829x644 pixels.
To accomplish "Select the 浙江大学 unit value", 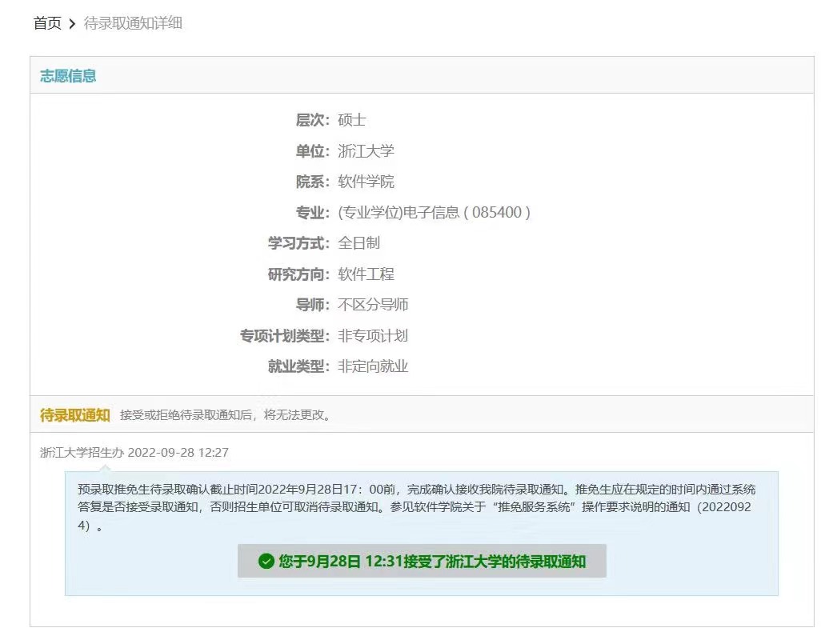I will pyautogui.click(x=366, y=150).
